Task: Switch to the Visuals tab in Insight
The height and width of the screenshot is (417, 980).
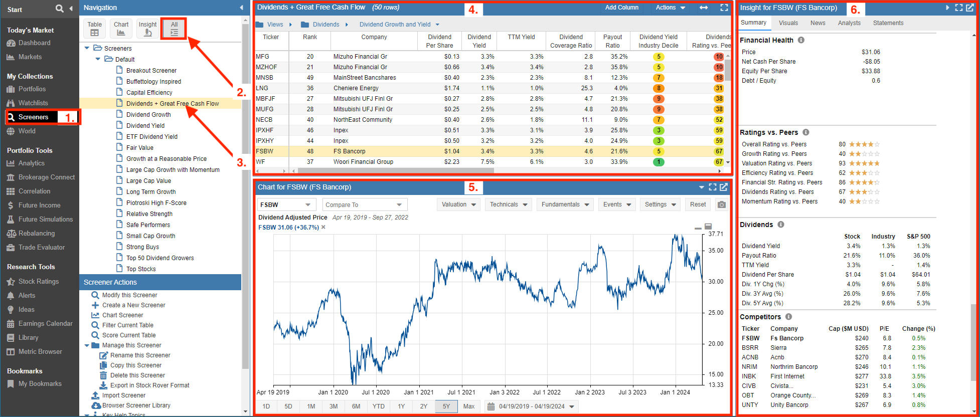Action: click(788, 23)
